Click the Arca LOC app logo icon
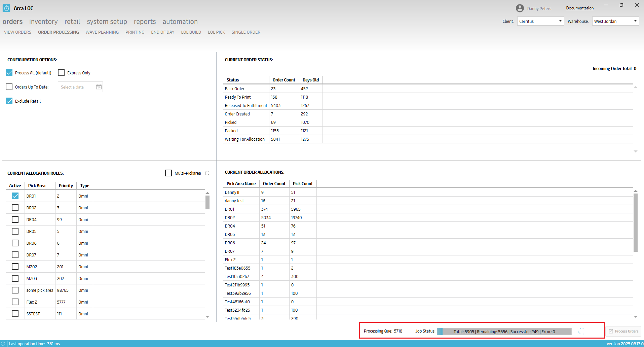The image size is (644, 347). (x=6, y=8)
